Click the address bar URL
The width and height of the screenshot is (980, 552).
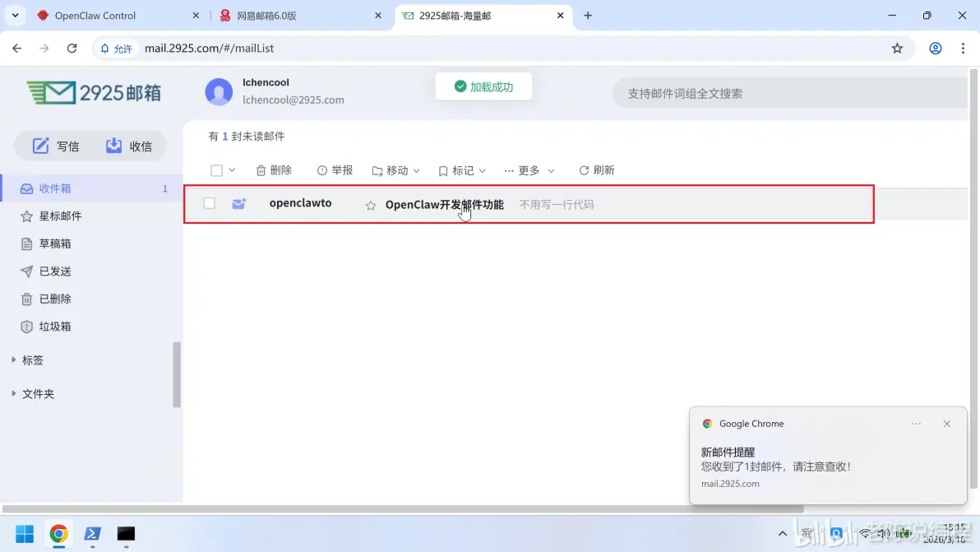click(x=210, y=49)
